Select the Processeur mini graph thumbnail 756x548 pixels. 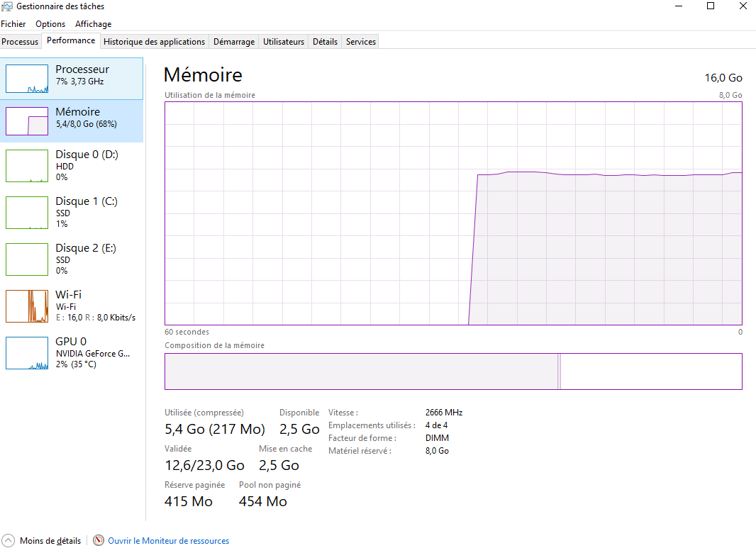point(27,79)
